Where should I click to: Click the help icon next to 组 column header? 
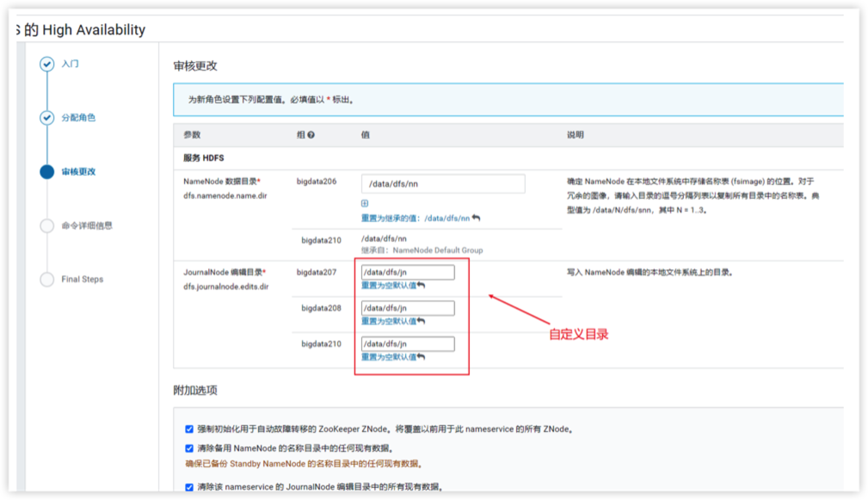pos(311,135)
